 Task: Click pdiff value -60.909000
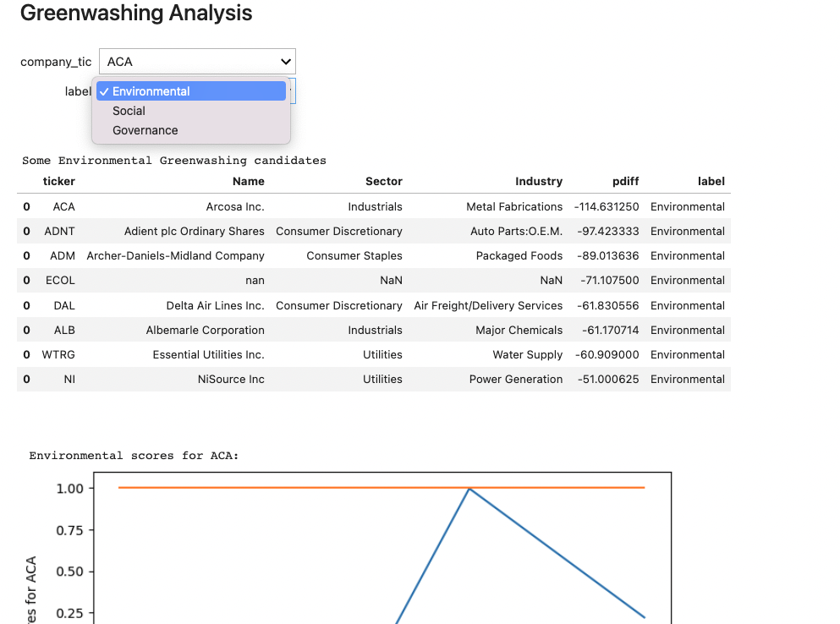tap(607, 355)
